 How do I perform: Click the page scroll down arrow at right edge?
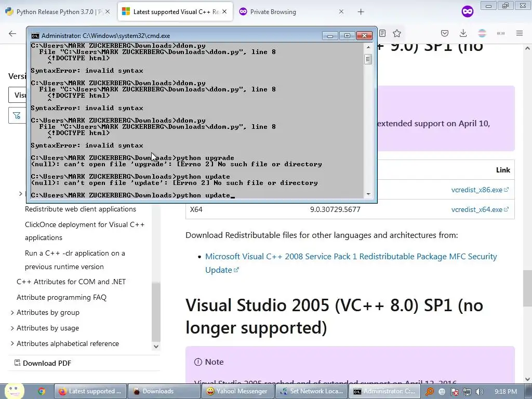click(528, 379)
